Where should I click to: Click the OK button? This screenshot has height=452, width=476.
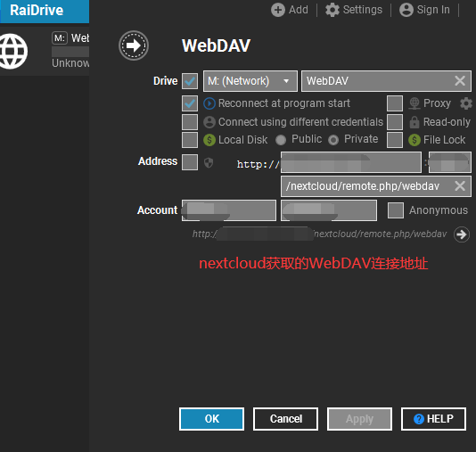[x=211, y=419]
